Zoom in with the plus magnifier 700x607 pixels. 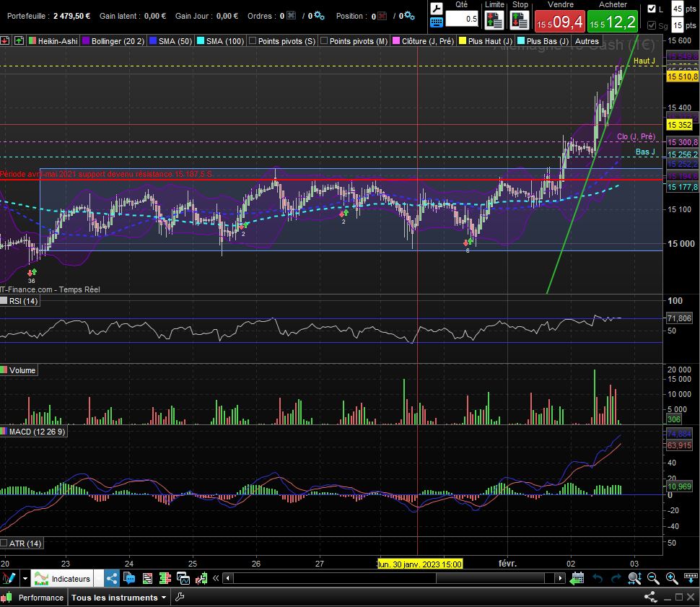(671, 578)
